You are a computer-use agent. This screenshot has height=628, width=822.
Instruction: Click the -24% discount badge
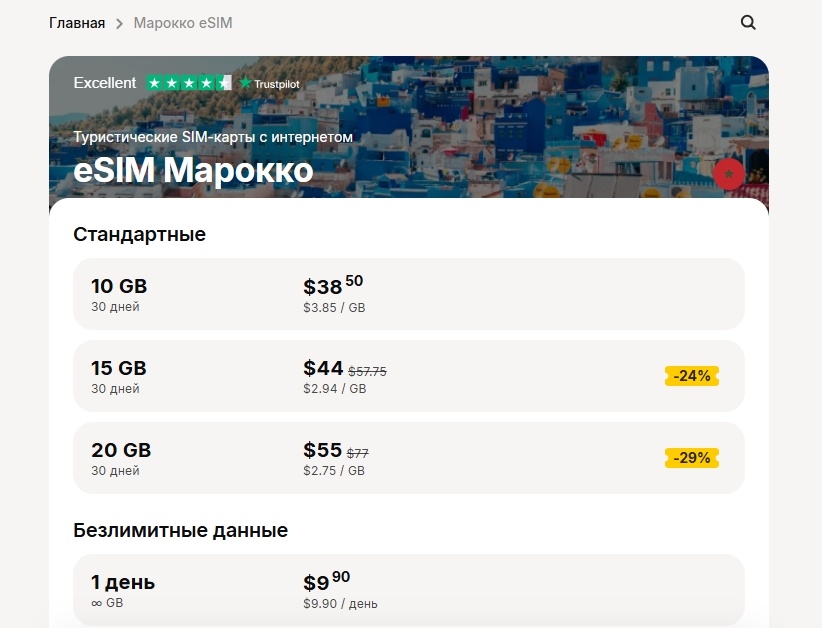click(x=692, y=376)
